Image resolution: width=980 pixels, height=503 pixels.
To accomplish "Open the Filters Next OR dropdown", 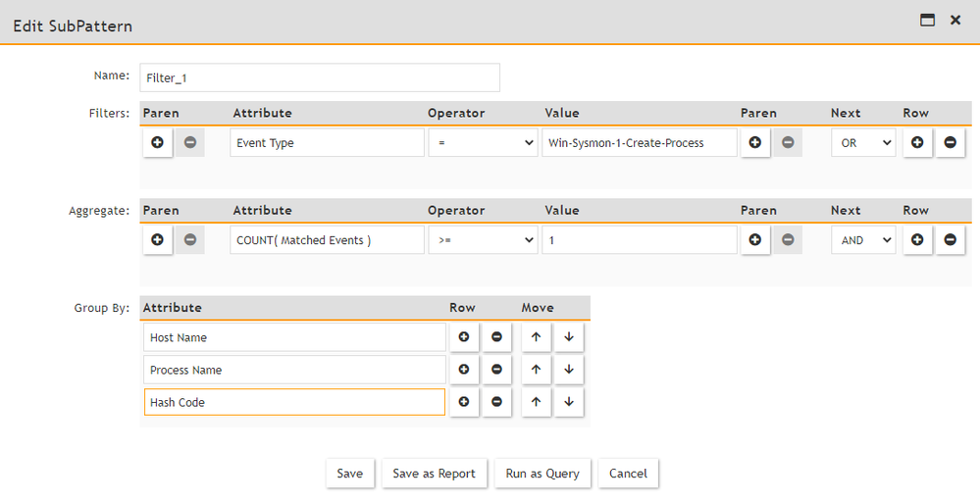I will click(863, 143).
